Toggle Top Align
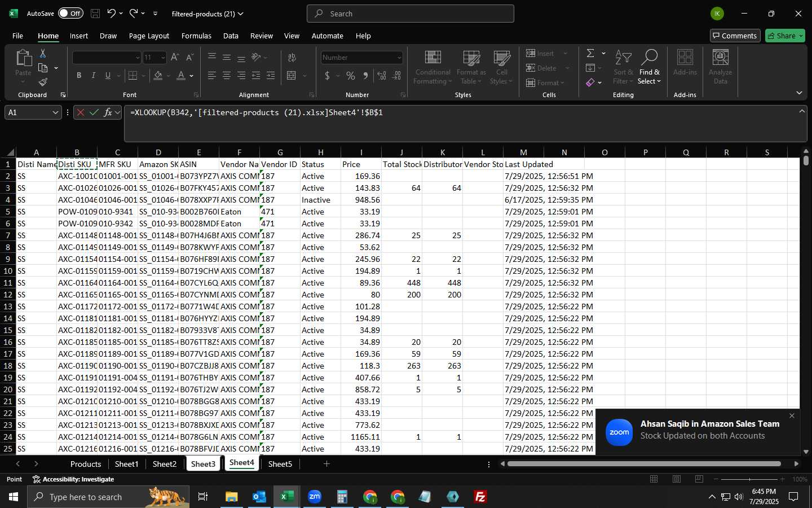Screen dimensions: 812x508 [x=212, y=57]
